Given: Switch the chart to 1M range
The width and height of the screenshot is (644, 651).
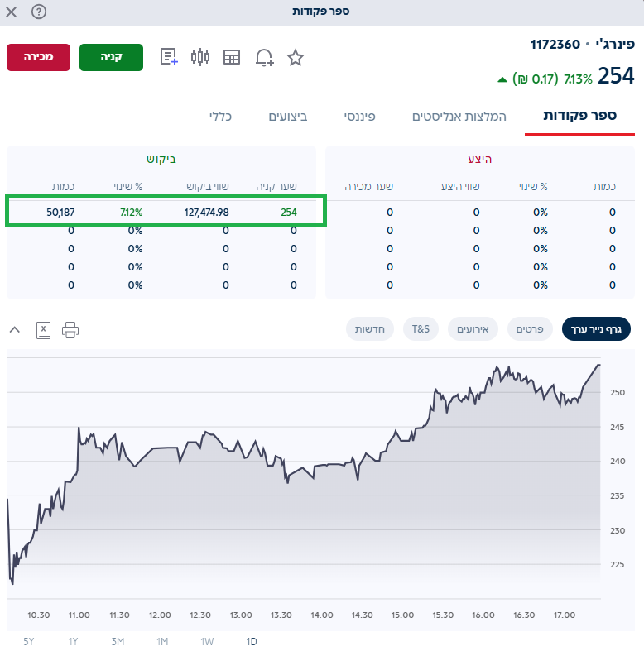Looking at the screenshot, I should 162,641.
